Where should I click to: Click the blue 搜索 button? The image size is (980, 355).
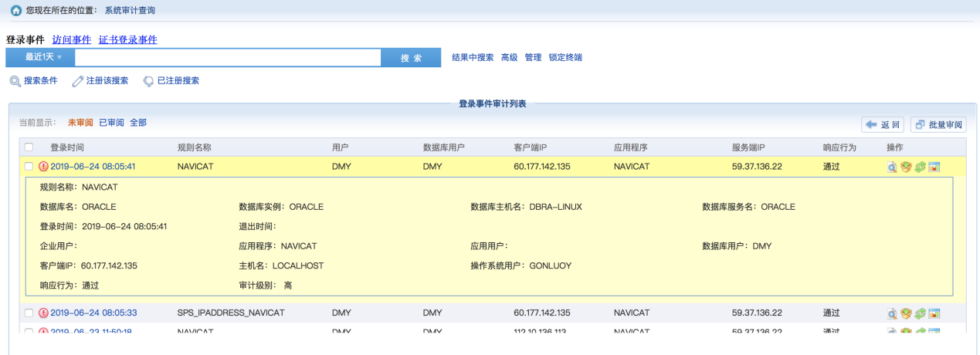pyautogui.click(x=411, y=58)
